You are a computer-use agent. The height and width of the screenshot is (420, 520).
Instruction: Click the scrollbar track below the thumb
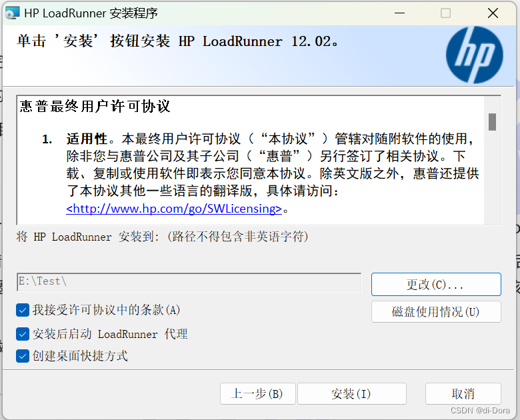click(x=493, y=177)
